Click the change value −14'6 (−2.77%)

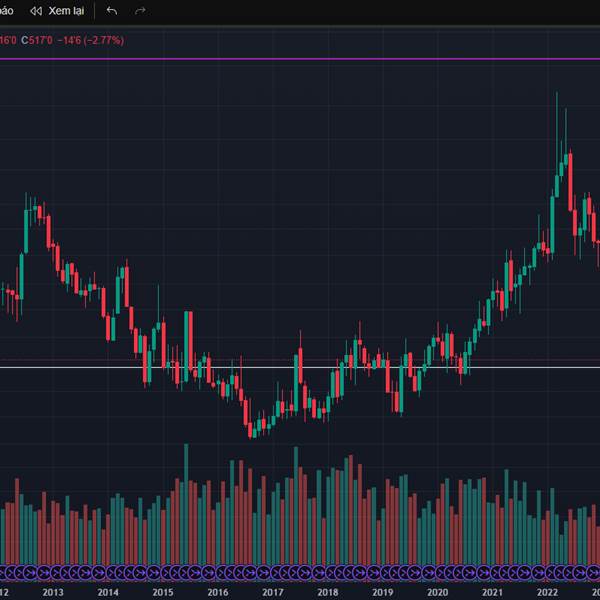coord(91,40)
